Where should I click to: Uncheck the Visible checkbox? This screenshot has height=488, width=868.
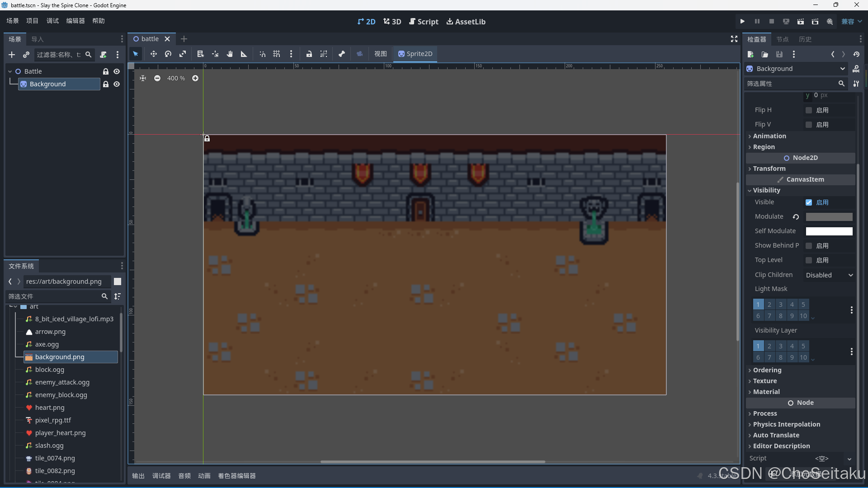click(809, 202)
